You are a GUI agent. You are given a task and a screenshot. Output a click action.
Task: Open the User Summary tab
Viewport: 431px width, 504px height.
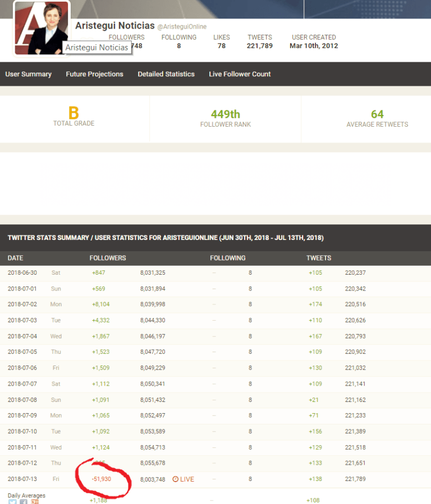pos(29,74)
